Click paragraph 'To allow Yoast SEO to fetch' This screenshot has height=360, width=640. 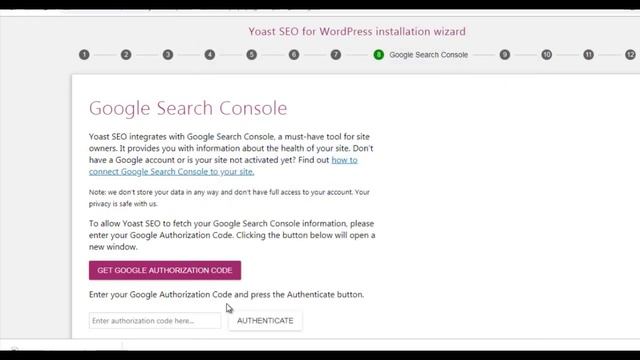(232, 235)
